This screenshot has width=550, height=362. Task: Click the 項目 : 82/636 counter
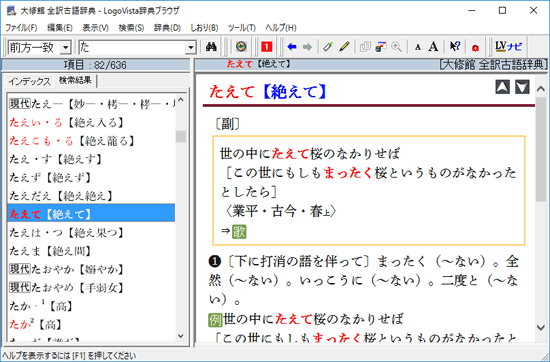pos(95,65)
